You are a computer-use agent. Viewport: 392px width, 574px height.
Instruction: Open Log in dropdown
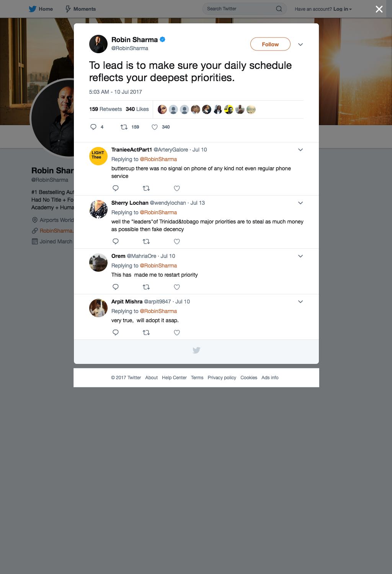click(x=343, y=9)
